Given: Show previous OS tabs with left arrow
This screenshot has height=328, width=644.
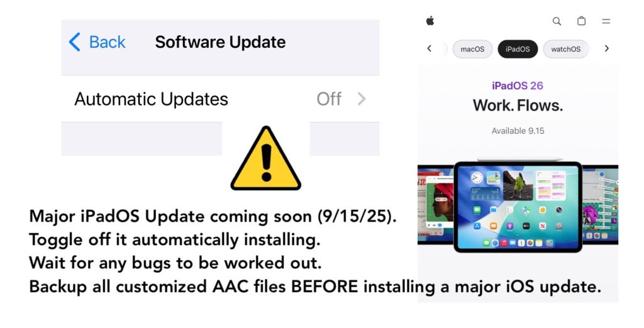Looking at the screenshot, I should coord(429,48).
